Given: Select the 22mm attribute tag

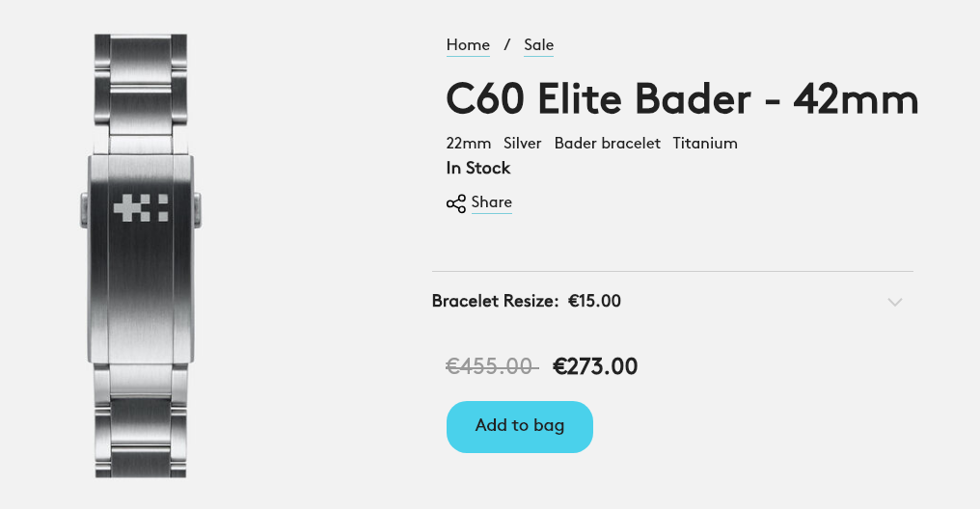Looking at the screenshot, I should pyautogui.click(x=468, y=144).
